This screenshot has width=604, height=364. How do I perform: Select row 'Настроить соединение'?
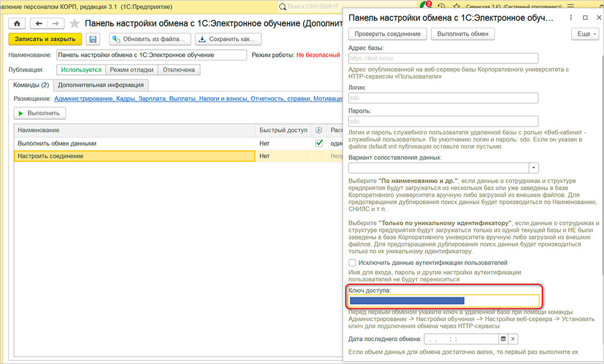coord(135,156)
